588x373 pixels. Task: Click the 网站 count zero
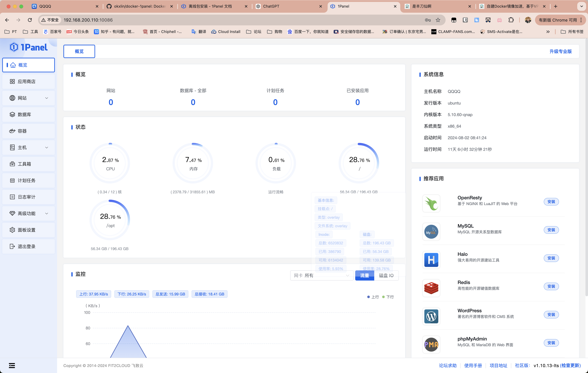(x=111, y=102)
